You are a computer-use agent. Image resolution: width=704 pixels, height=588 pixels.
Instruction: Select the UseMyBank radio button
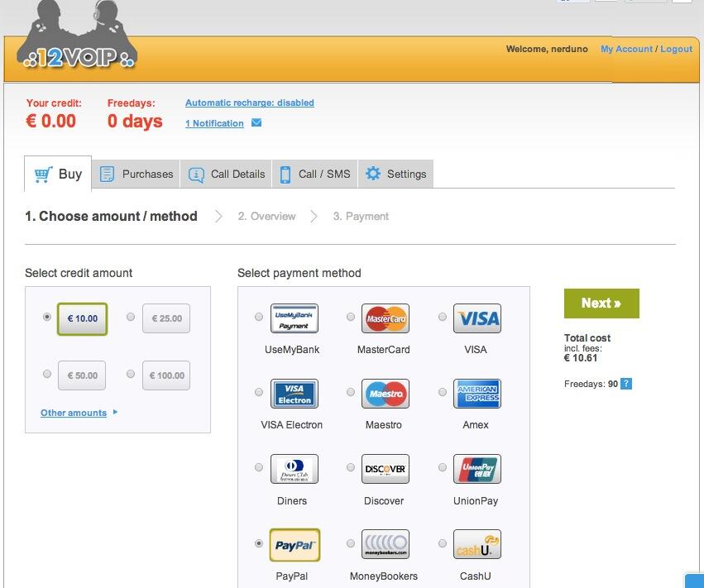[x=259, y=317]
